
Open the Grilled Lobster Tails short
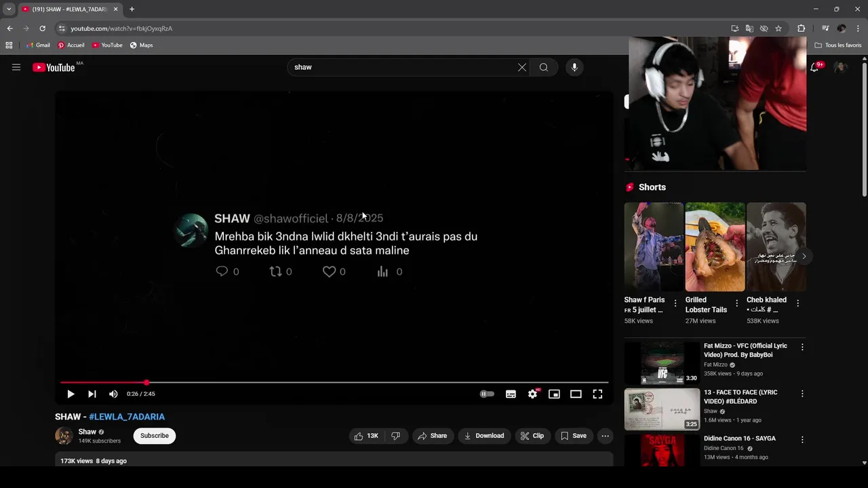coord(715,247)
